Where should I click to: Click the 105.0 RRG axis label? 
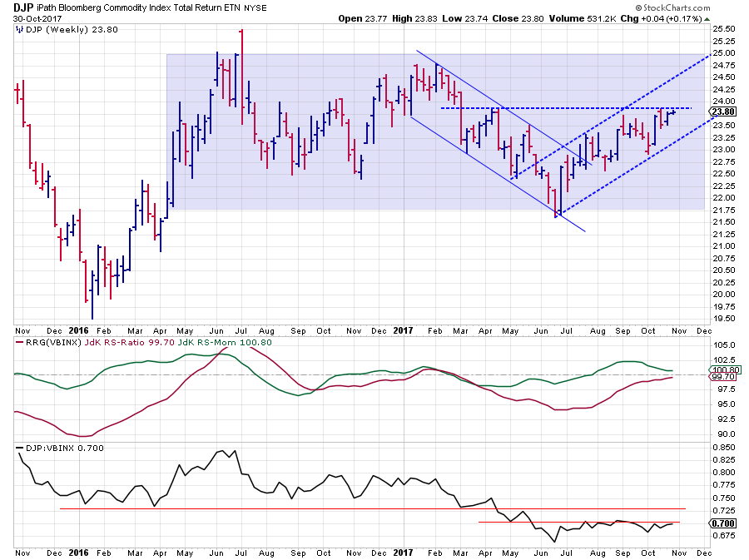(724, 345)
